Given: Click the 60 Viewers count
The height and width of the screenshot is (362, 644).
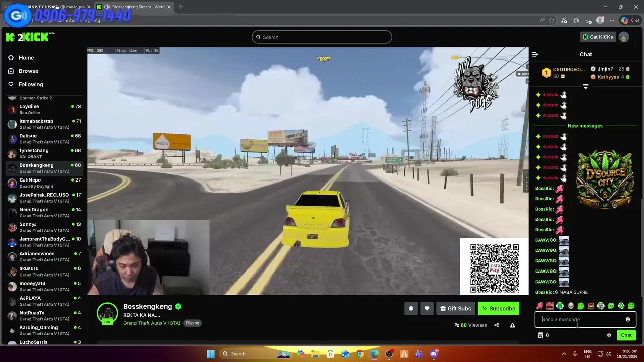Looking at the screenshot, I should click(x=470, y=325).
